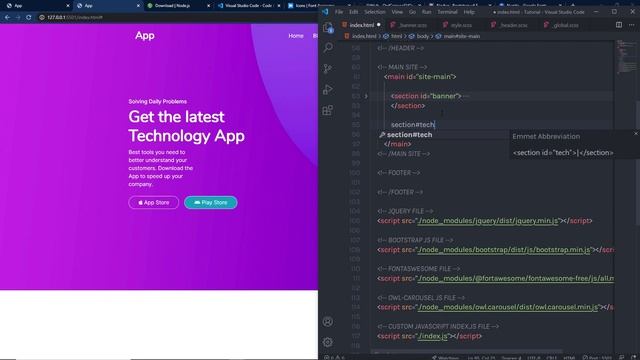640x360 pixels.
Task: Open the Go menu
Action: (x=412, y=12)
